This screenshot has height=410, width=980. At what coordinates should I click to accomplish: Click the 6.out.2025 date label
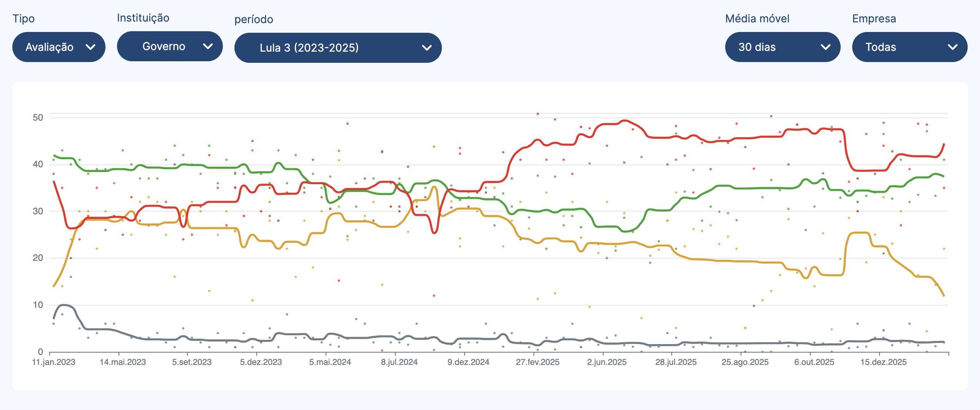click(x=814, y=362)
